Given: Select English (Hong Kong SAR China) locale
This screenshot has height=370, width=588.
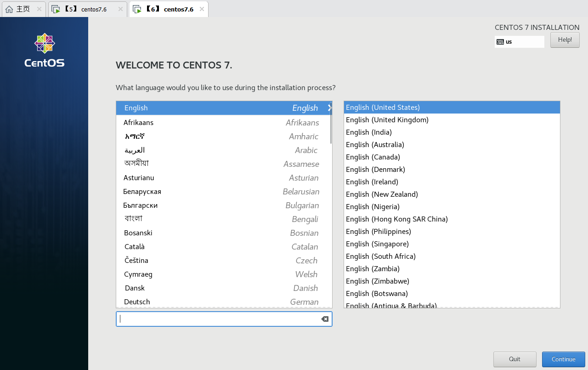Looking at the screenshot, I should pos(452,219).
